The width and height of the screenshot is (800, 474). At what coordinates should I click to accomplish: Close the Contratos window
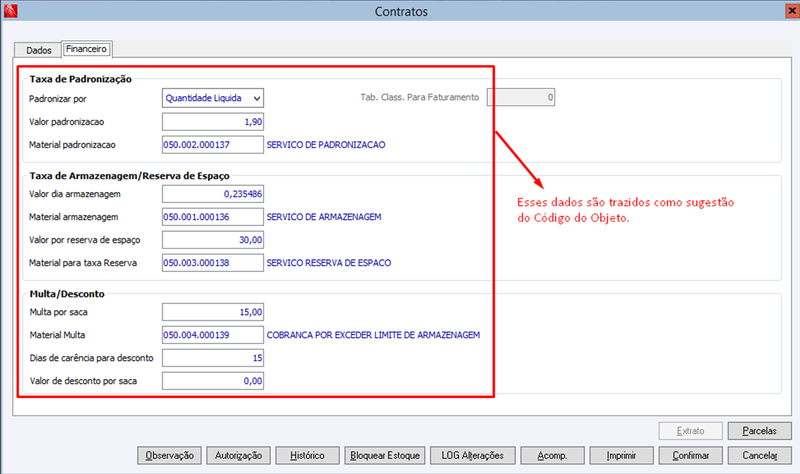click(792, 11)
